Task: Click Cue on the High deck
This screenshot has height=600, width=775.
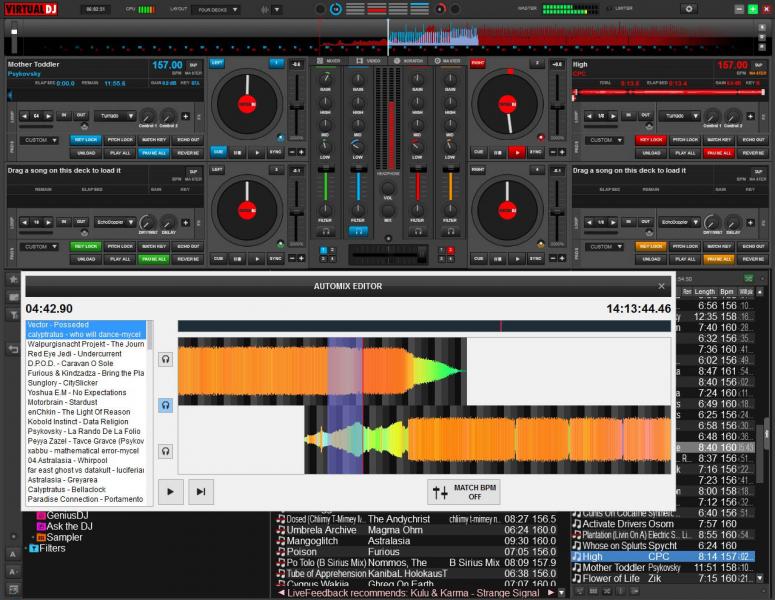Action: tap(478, 152)
